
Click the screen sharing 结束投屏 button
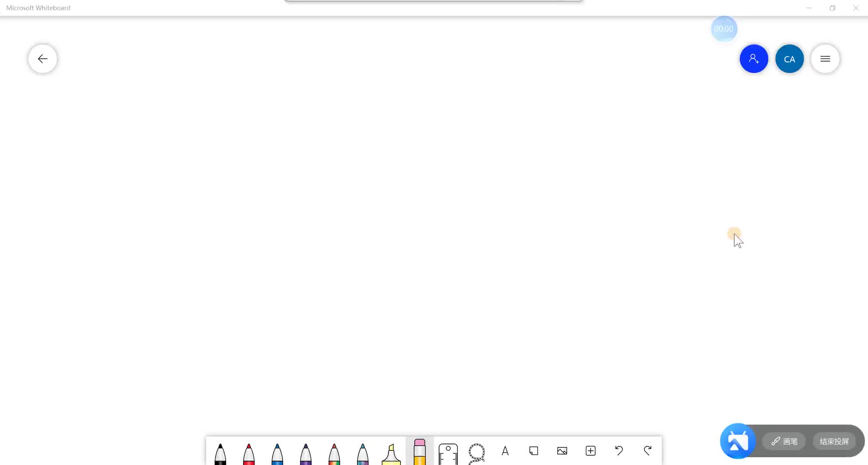pos(834,441)
